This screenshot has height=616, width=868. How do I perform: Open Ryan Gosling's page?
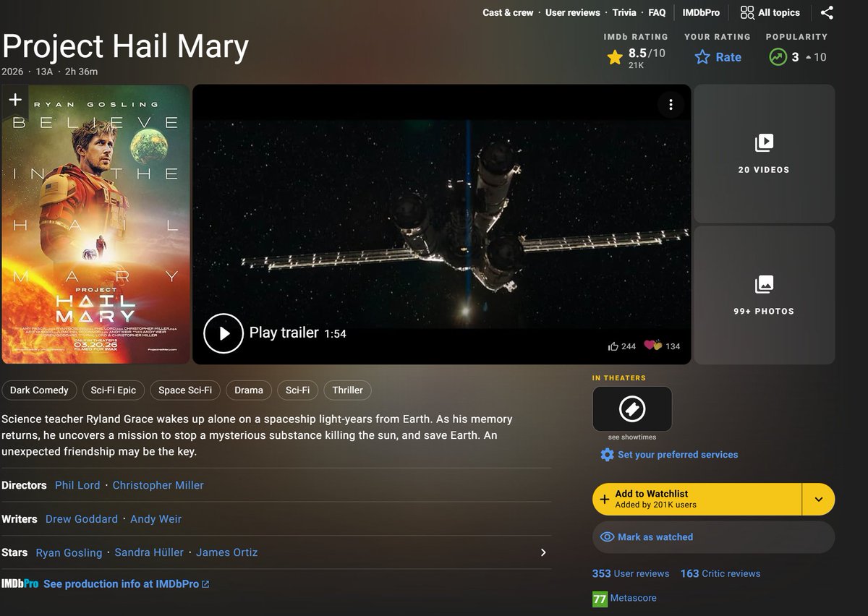point(69,552)
